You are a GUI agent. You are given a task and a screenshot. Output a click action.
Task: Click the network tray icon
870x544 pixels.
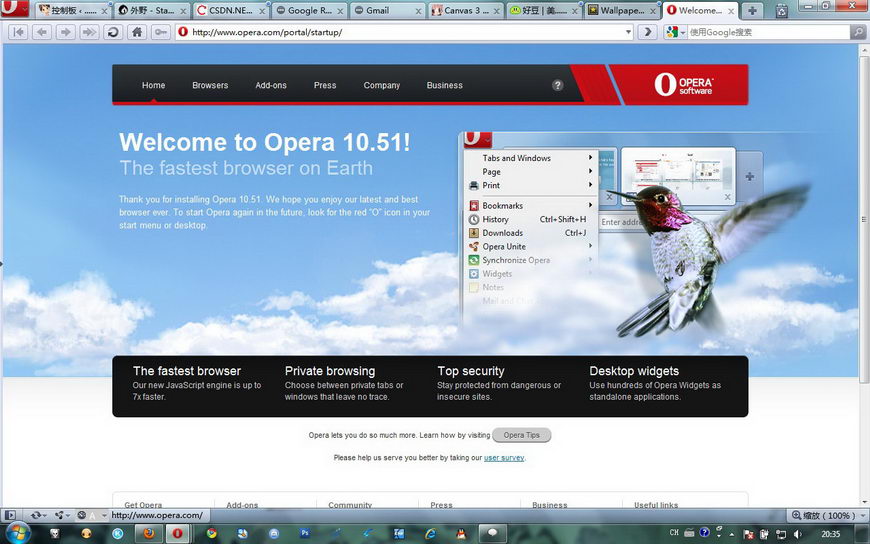[x=781, y=534]
